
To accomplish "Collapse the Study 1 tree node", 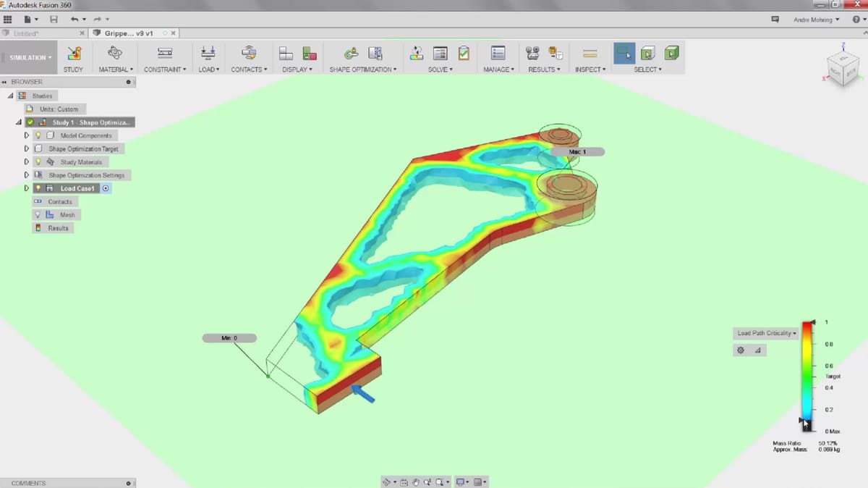I will (20, 122).
